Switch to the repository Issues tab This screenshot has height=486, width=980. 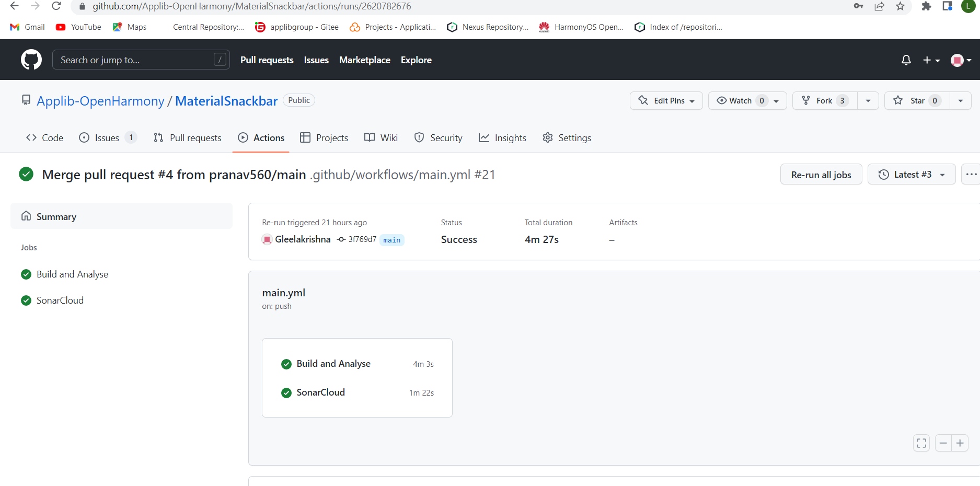pos(108,138)
